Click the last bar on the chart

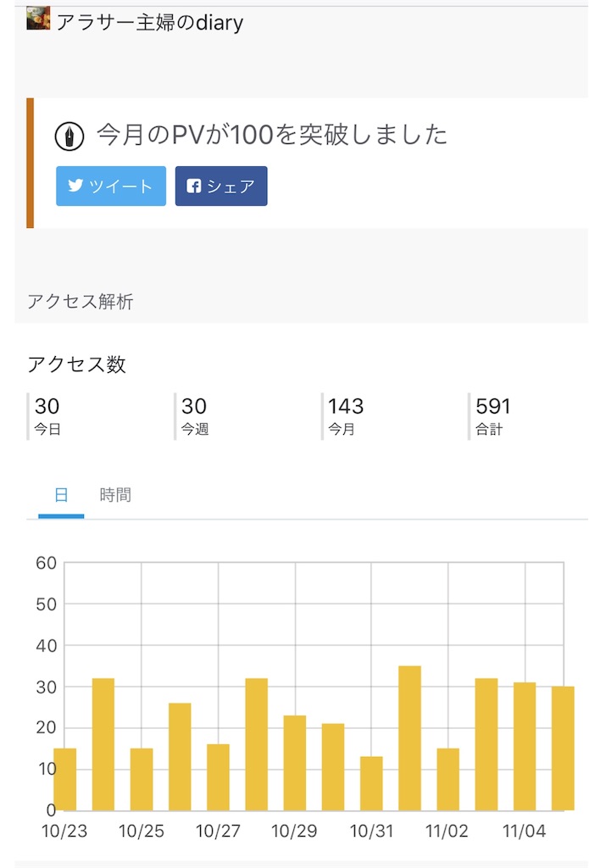pyautogui.click(x=563, y=748)
